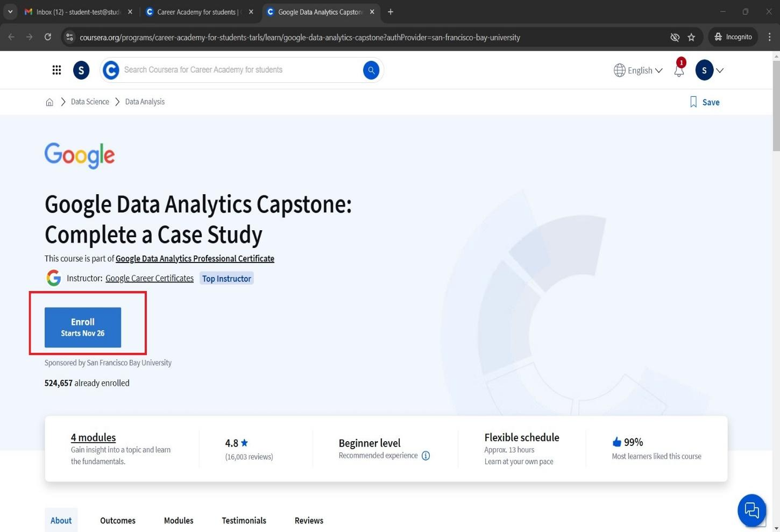Click the Data Science breadcrumb
The width and height of the screenshot is (780, 532).
[90, 102]
